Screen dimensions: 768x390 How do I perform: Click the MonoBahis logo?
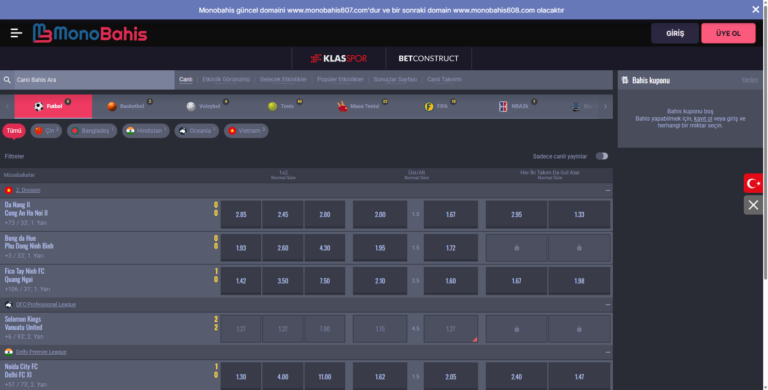(x=90, y=33)
